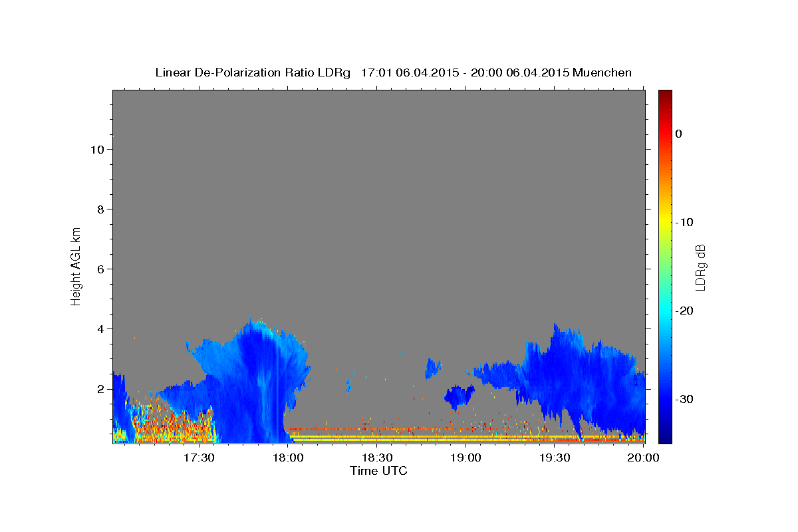This screenshot has height=532, width=798.
Task: Click the colorbar value -30
Action: [684, 399]
